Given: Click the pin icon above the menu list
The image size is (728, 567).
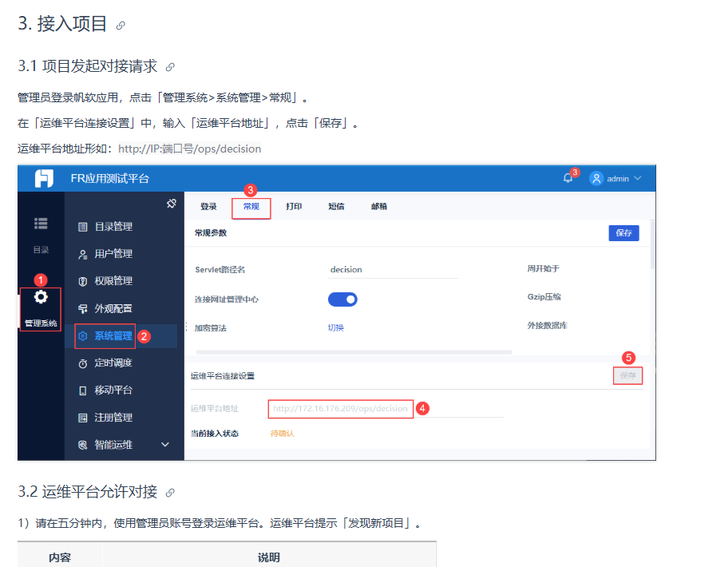Looking at the screenshot, I should click(x=172, y=204).
